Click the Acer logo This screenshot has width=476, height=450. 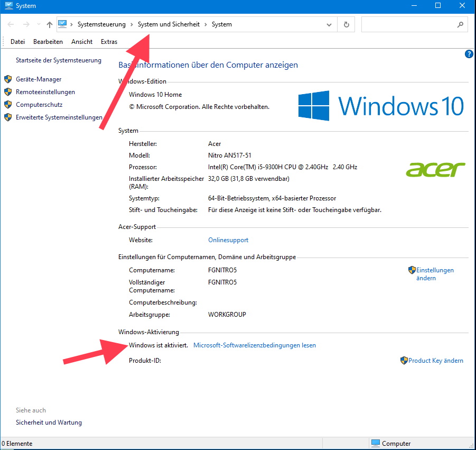[436, 170]
